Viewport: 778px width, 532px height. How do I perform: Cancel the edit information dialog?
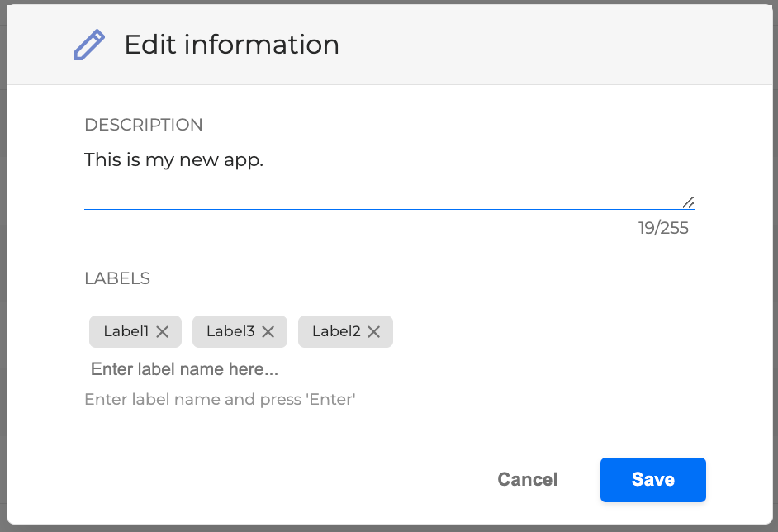pyautogui.click(x=527, y=480)
